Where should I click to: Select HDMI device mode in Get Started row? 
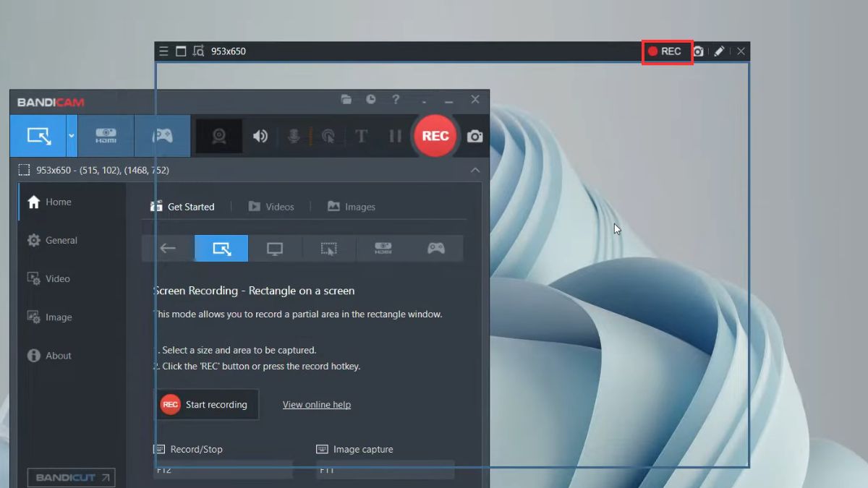[x=383, y=248]
